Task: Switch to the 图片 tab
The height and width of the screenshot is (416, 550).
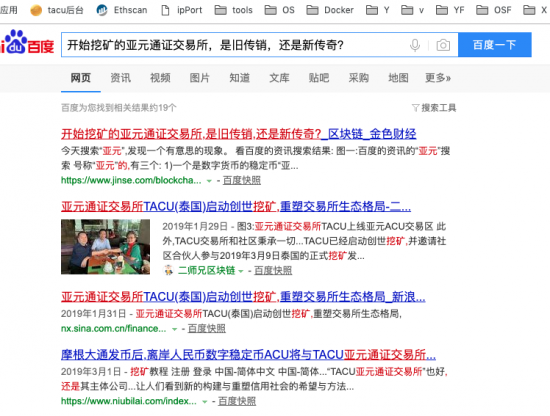Action: coord(200,78)
